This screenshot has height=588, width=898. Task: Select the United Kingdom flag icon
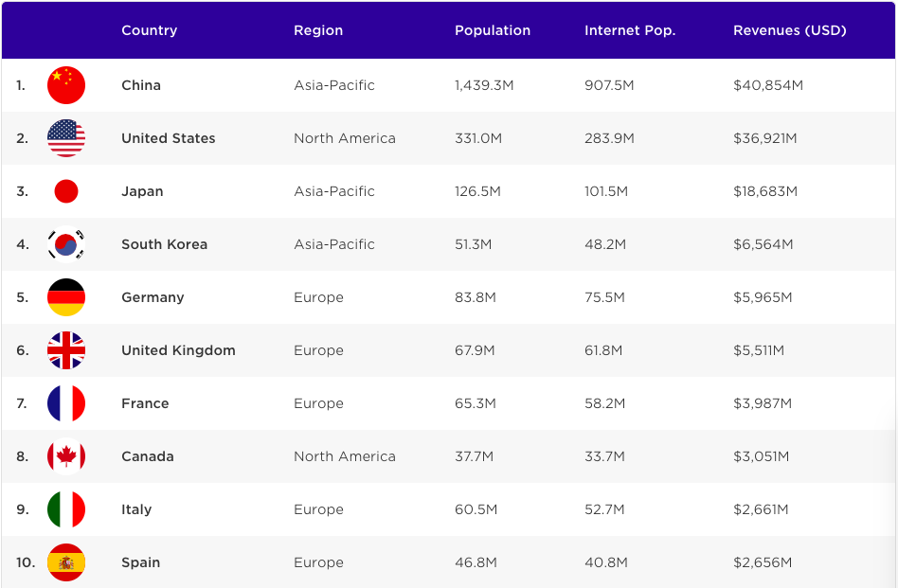pos(66,350)
